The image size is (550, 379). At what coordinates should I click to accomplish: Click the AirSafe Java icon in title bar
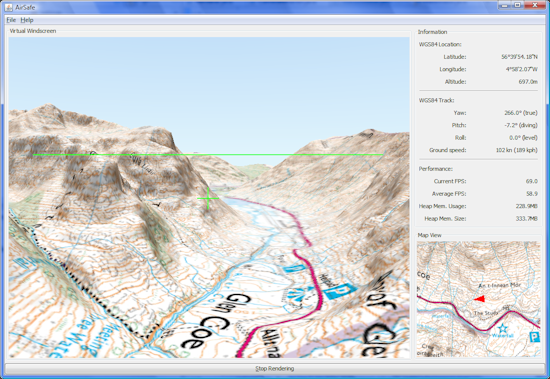[x=8, y=7]
